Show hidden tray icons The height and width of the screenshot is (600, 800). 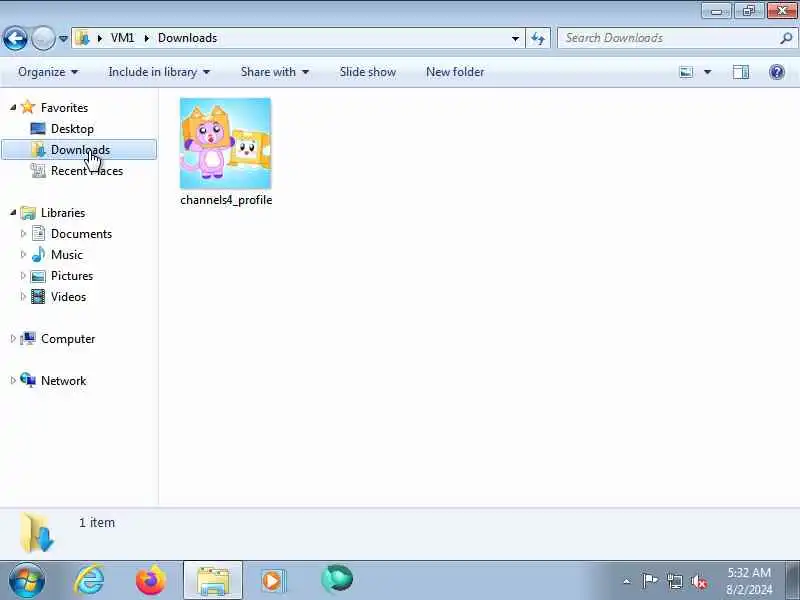tap(627, 581)
